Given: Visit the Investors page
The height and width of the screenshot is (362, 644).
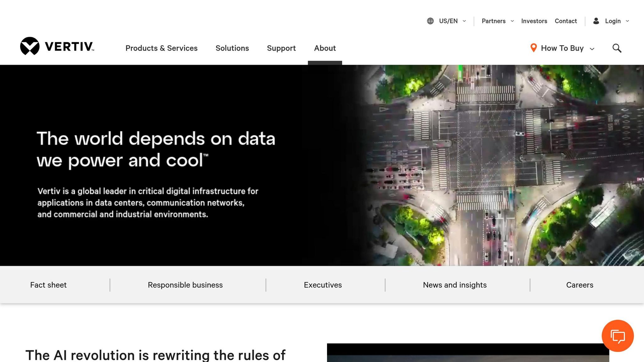Looking at the screenshot, I should (x=534, y=21).
